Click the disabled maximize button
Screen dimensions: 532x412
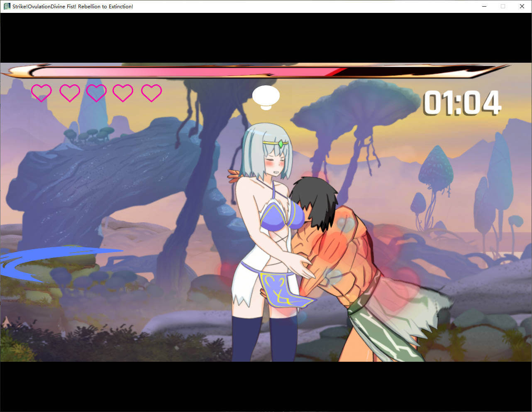[x=503, y=6]
